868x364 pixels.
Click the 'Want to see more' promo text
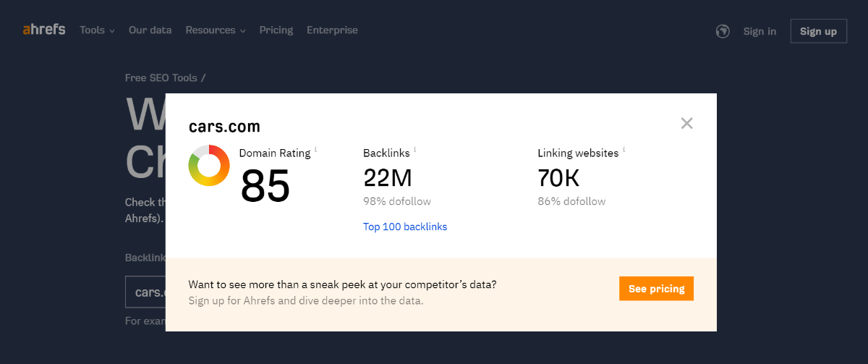coord(343,284)
